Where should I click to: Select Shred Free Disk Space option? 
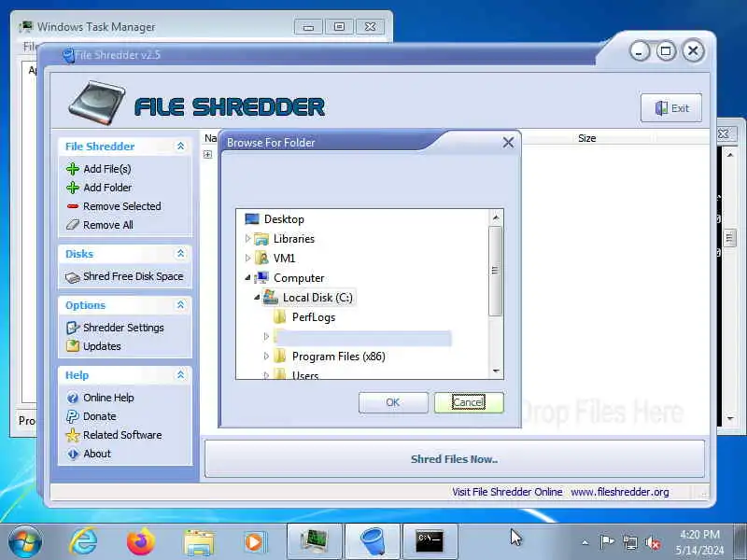[x=133, y=276]
